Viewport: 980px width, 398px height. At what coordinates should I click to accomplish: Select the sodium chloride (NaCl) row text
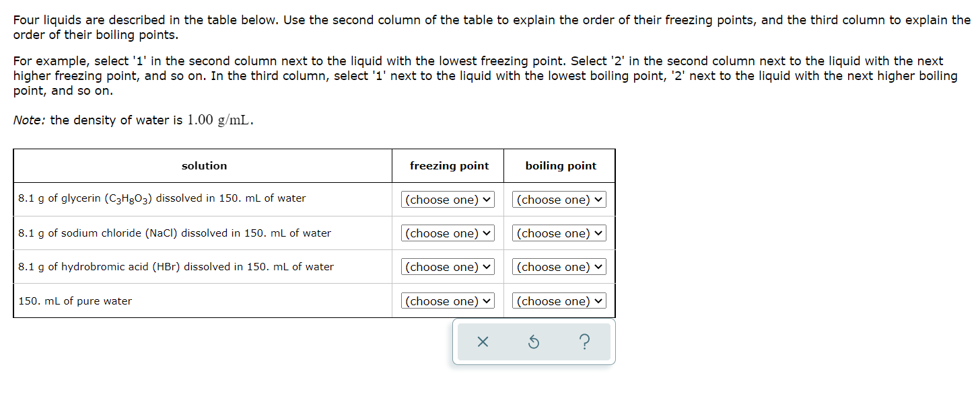pyautogui.click(x=174, y=233)
